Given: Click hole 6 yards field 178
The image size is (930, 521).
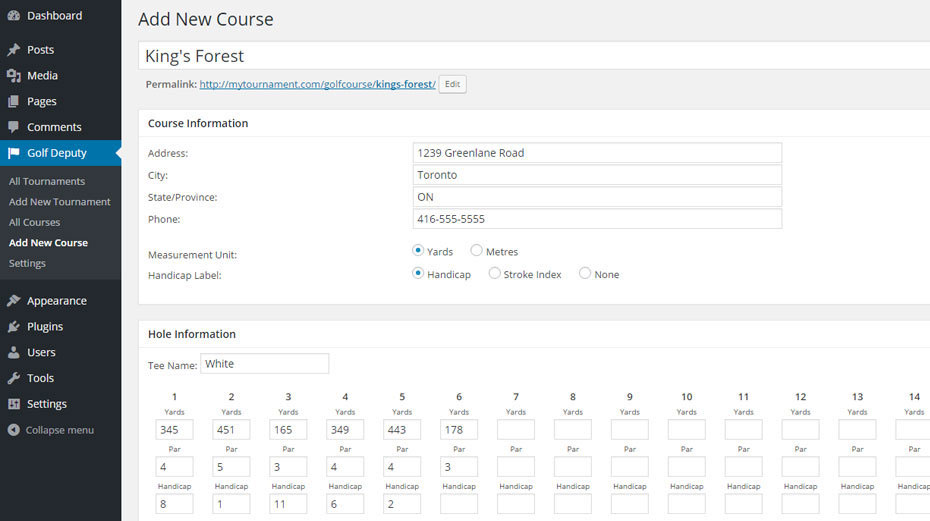Looking at the screenshot, I should [x=459, y=430].
